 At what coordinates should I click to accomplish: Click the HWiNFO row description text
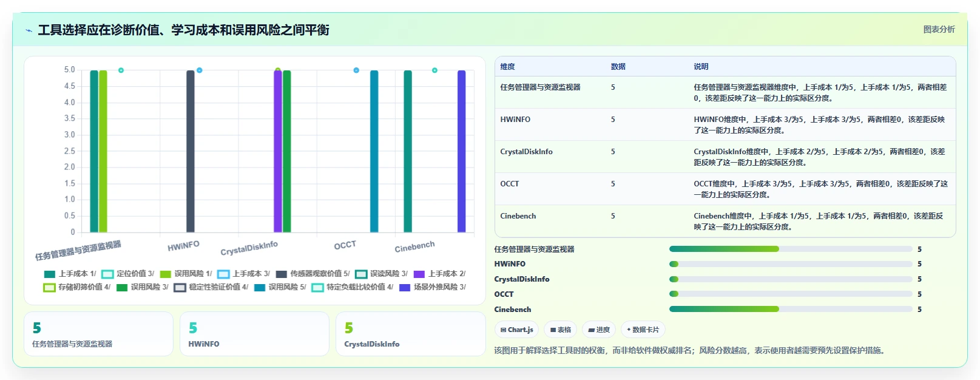(x=819, y=125)
